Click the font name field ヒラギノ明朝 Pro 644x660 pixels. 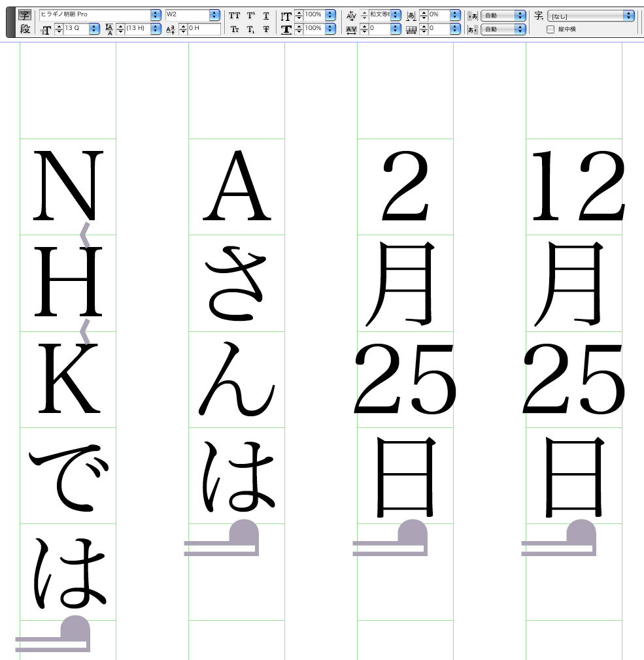click(x=95, y=15)
